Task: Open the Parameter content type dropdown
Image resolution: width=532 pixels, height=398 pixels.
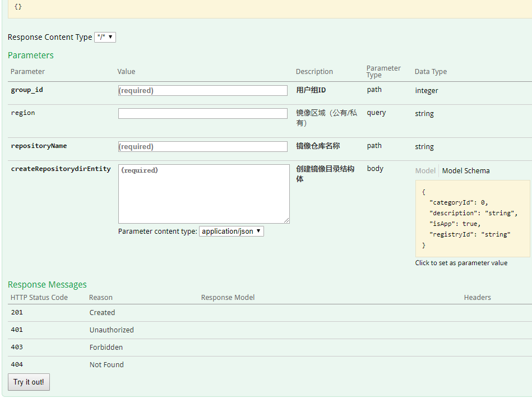Action: (231, 230)
